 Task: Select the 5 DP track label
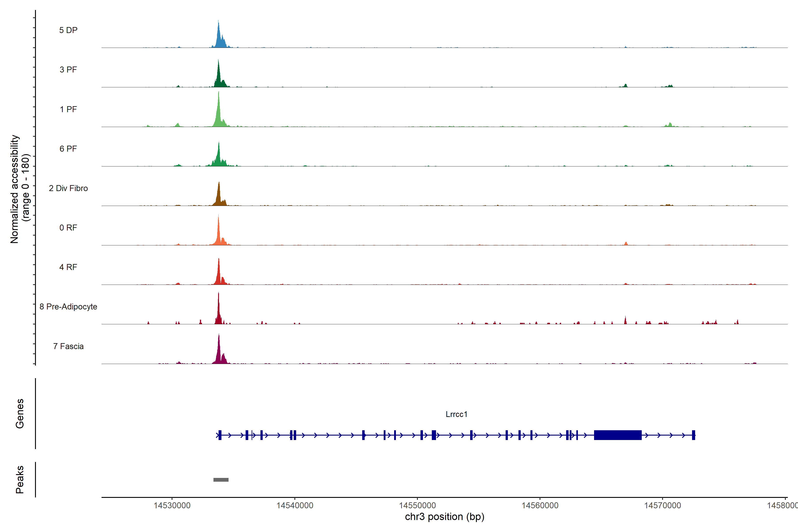[68, 30]
